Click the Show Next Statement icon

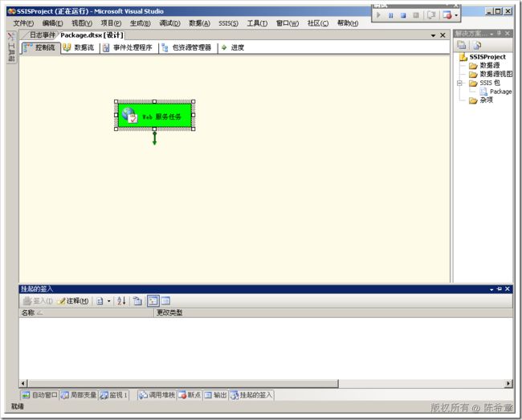point(431,15)
